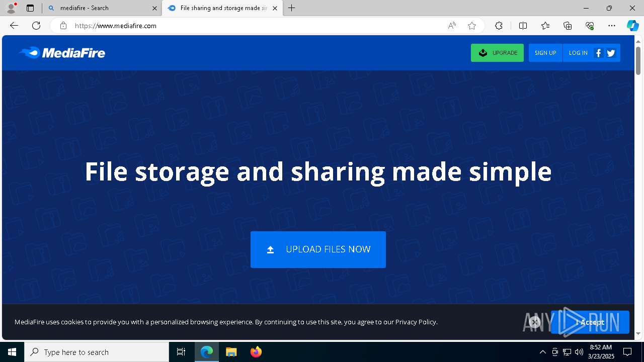644x362 pixels.
Task: Open the SIGN UP page
Action: [x=545, y=53]
